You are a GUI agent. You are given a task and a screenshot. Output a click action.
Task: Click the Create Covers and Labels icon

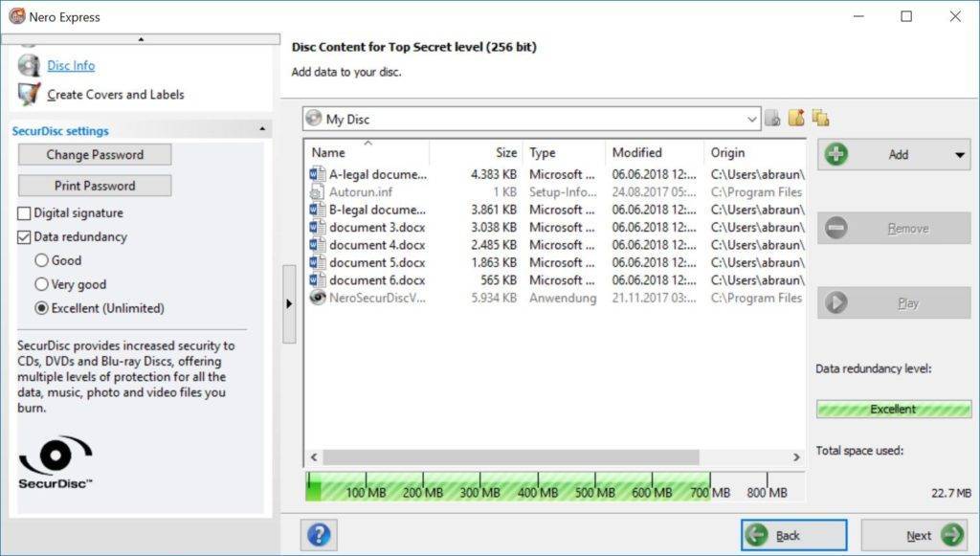tap(30, 94)
